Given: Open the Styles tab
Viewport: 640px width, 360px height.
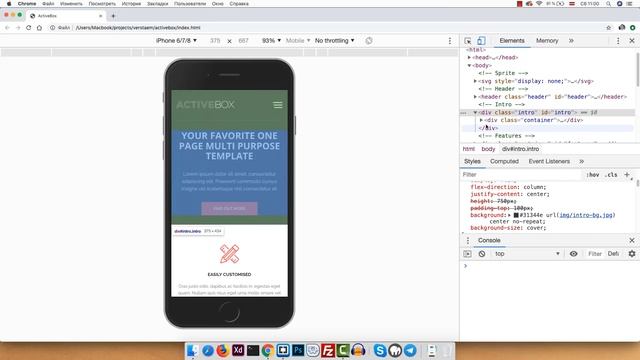Looking at the screenshot, I should tap(472, 161).
